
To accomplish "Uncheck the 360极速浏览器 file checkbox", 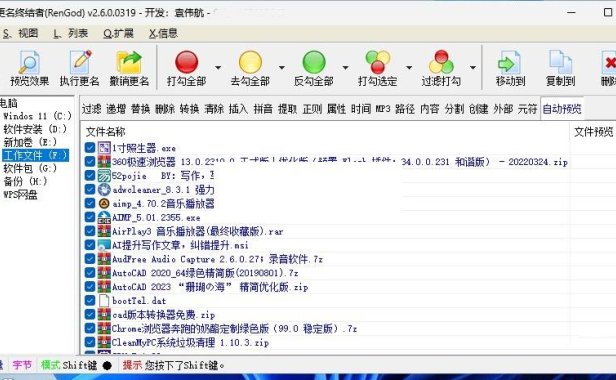I will [90, 162].
